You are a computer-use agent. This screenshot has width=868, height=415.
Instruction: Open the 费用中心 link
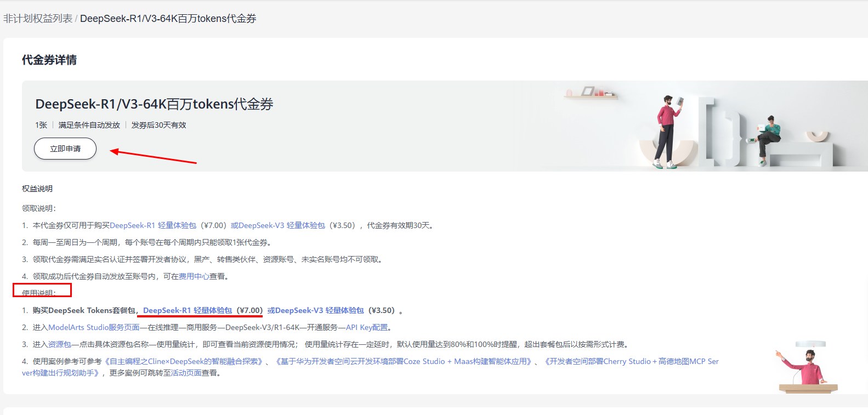(194, 276)
